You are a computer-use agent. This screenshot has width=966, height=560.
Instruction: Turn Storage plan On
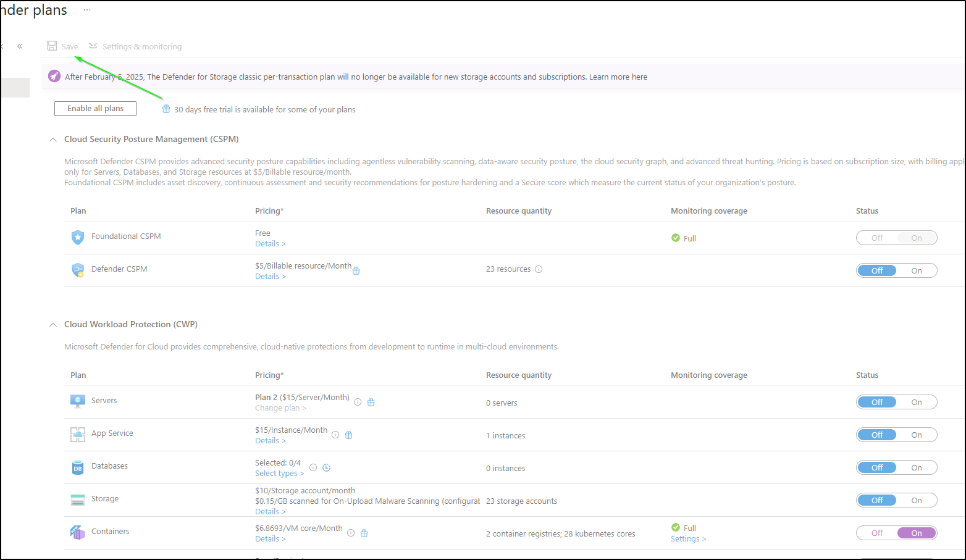click(917, 500)
